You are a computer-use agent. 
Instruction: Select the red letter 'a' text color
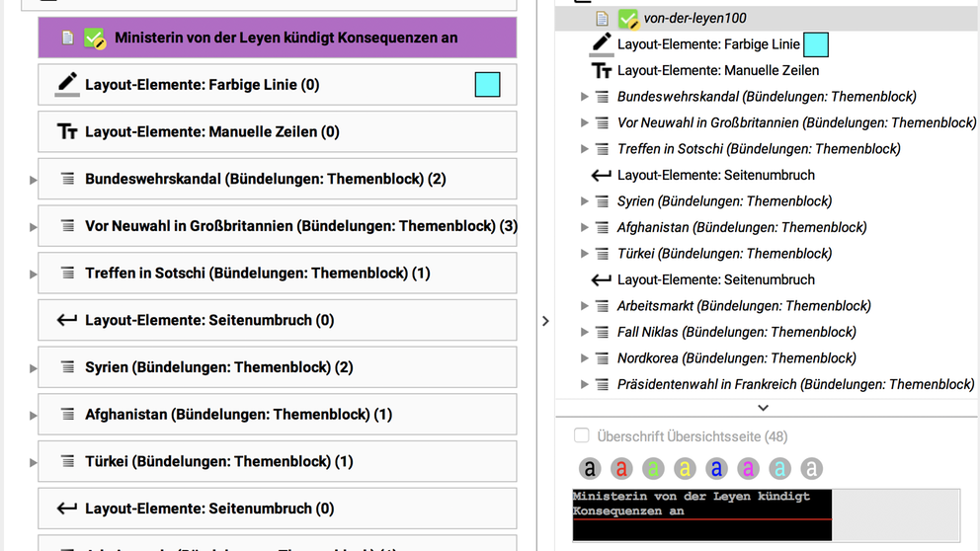pos(621,469)
